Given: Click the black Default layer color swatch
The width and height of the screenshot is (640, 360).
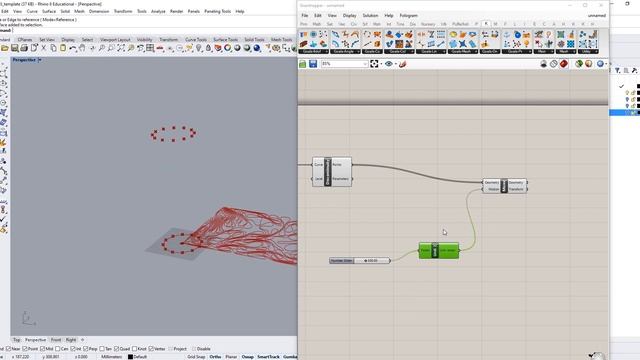Looking at the screenshot, I should point(130,357).
